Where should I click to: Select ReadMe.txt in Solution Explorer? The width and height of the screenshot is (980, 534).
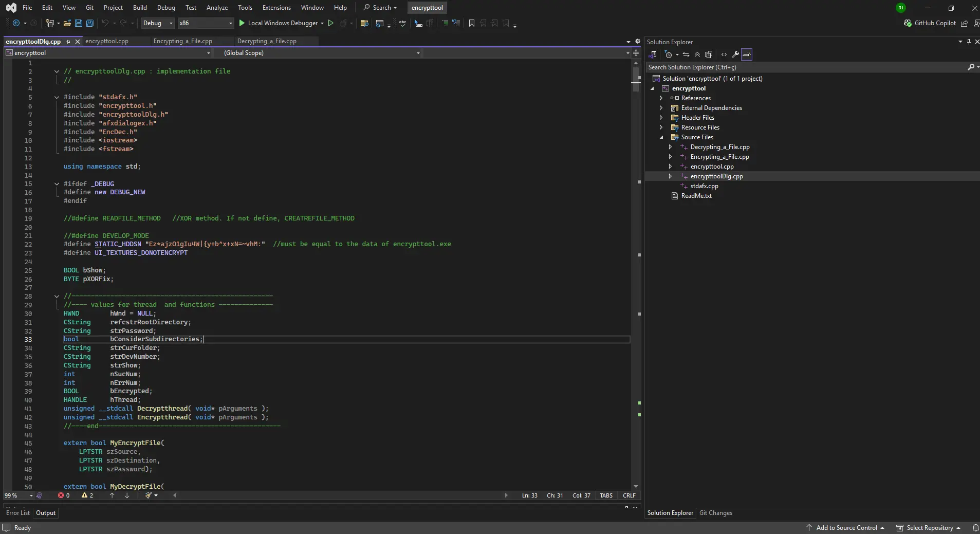[x=696, y=196]
